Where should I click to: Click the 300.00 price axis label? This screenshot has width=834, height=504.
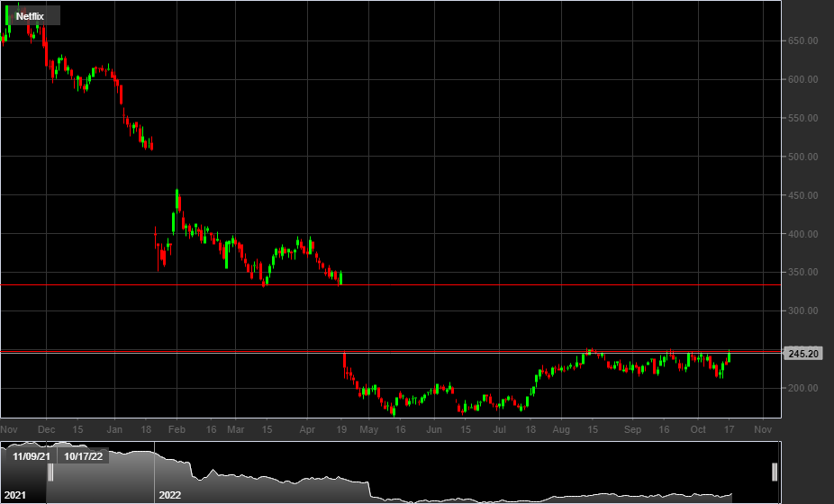[802, 311]
